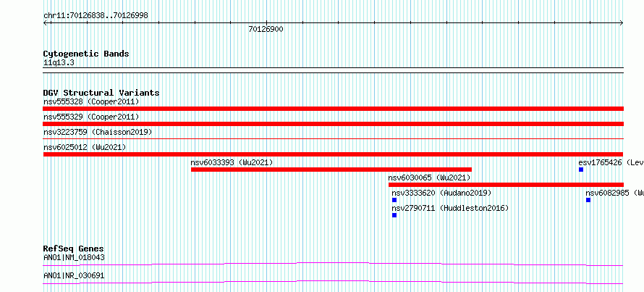Screen dimensions: 644x292
Task: Select the nsv6033393 (Wu2021) red bar
Action: click(x=331, y=170)
